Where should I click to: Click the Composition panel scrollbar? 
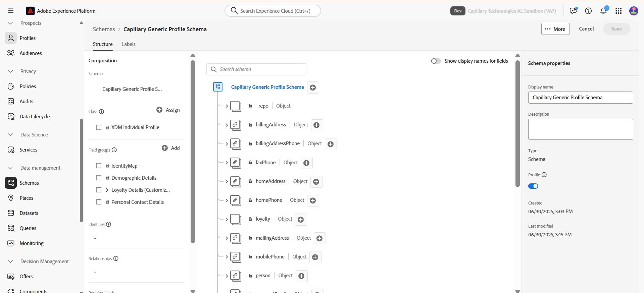point(193,152)
